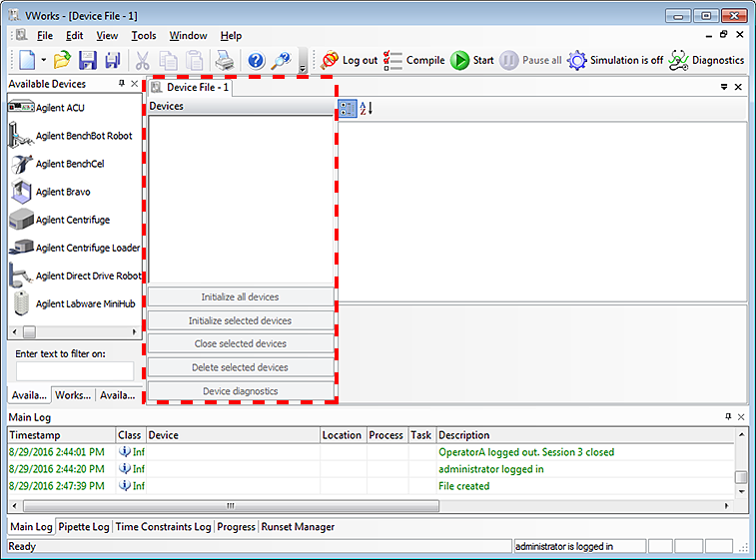756x560 pixels.
Task: Open the Tools menu
Action: [x=143, y=36]
